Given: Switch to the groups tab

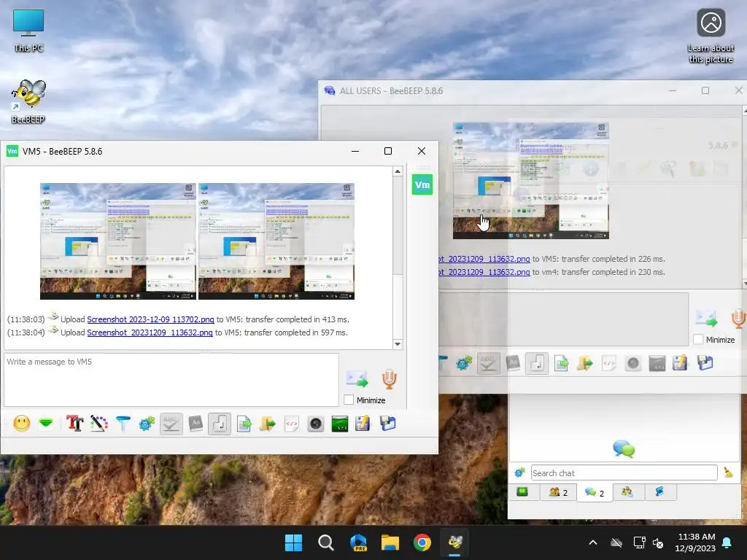Looking at the screenshot, I should 627,492.
